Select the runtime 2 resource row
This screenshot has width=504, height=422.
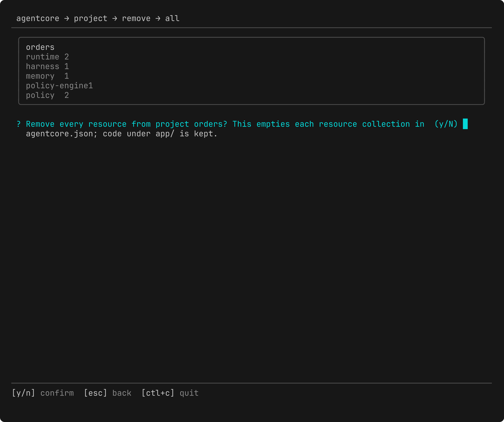pos(47,57)
